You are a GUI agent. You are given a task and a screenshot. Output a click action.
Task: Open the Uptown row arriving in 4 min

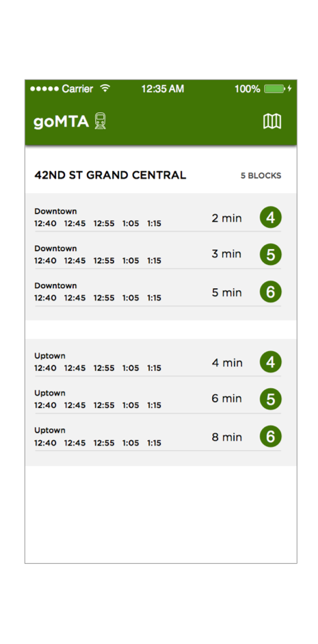click(x=158, y=362)
